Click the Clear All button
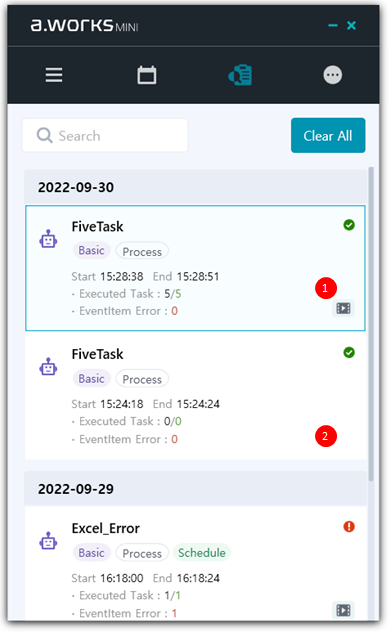Viewport: 390px width, 632px height. pos(328,135)
